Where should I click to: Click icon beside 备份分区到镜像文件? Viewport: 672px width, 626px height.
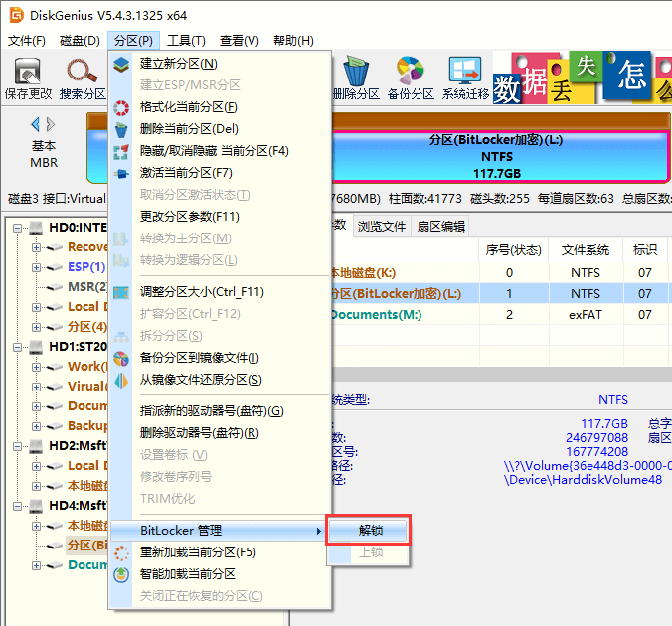click(x=121, y=358)
